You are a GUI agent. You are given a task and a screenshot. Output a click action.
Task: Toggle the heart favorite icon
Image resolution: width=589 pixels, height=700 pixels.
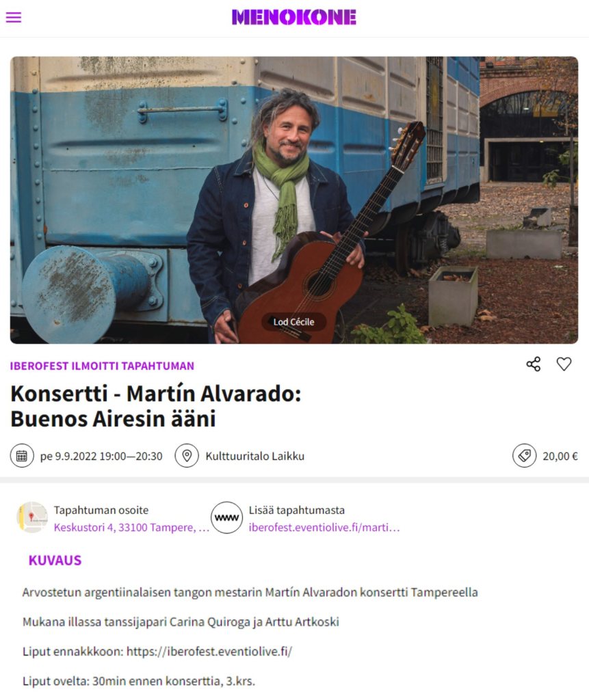point(564,364)
